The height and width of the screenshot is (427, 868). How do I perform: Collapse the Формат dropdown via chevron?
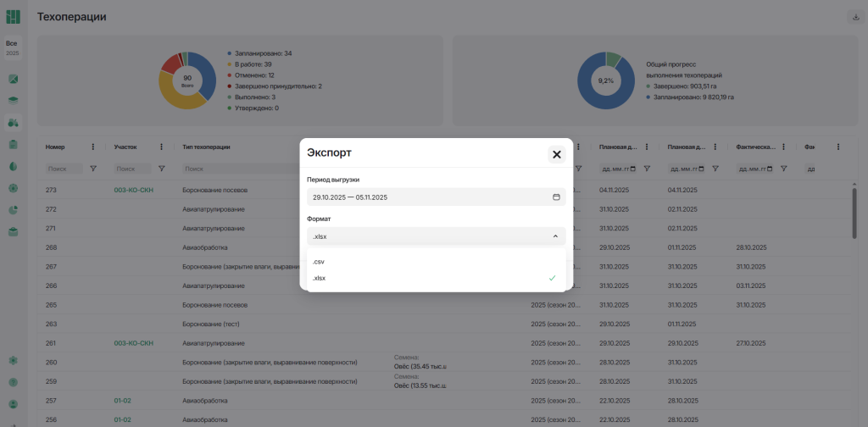pos(555,236)
